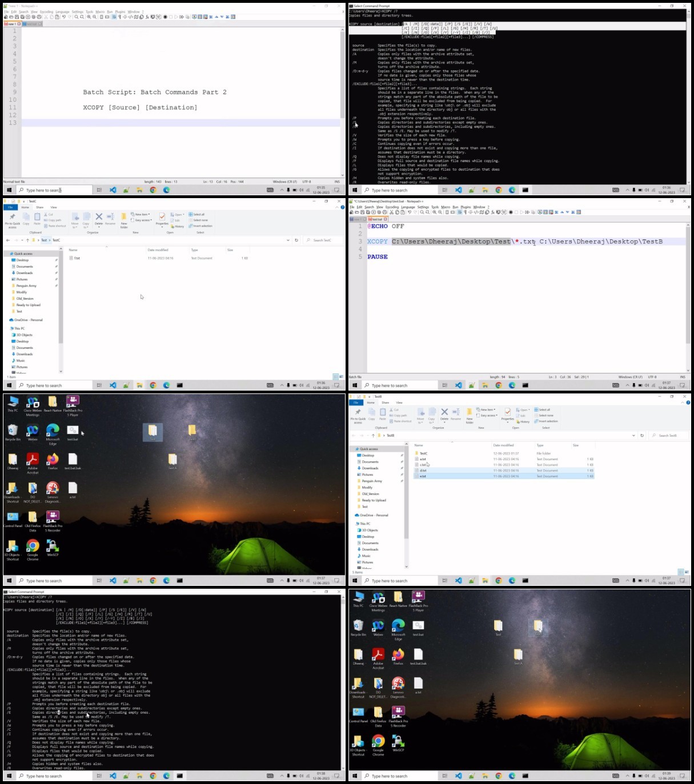Switch TestC Explorer to large icons view

click(342, 377)
